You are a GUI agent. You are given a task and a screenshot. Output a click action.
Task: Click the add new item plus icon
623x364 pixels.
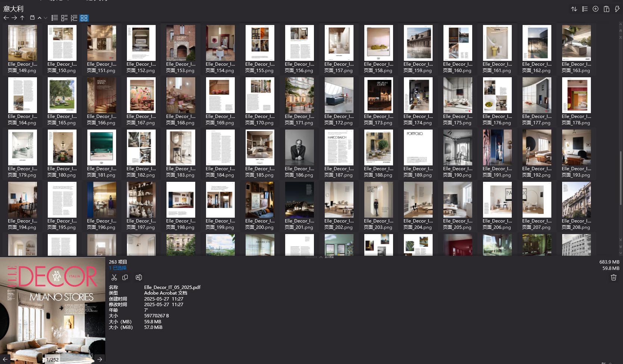[596, 9]
